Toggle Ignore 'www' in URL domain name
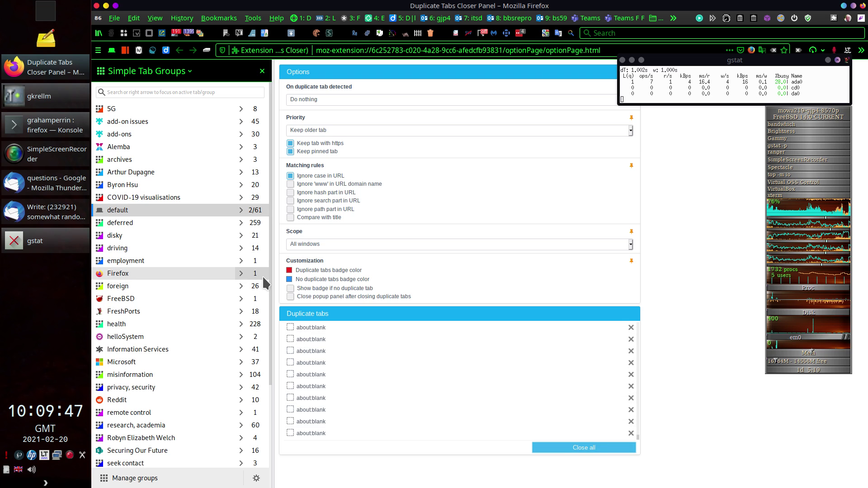The width and height of the screenshot is (868, 488). (x=290, y=184)
